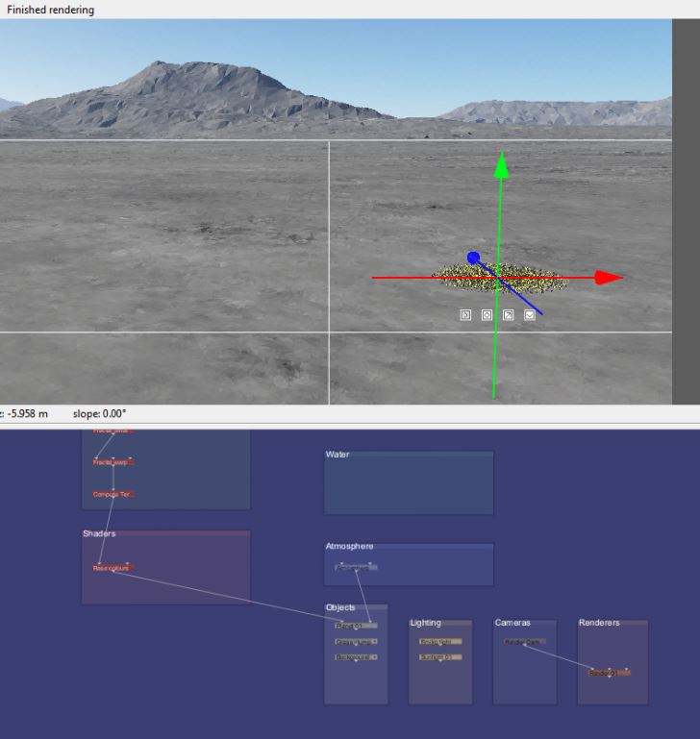Click the Lighting group title
The width and height of the screenshot is (700, 739).
click(x=425, y=623)
